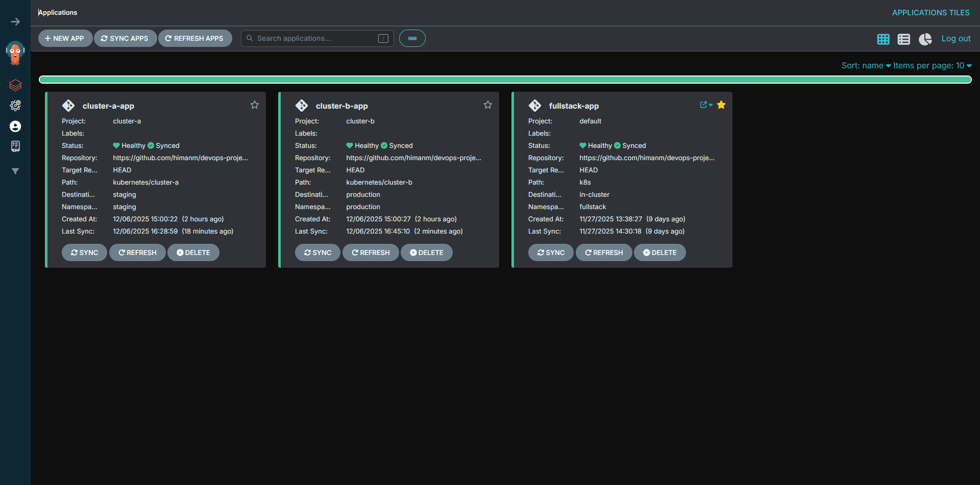Favorite cluster-b-app with its star

(488, 105)
